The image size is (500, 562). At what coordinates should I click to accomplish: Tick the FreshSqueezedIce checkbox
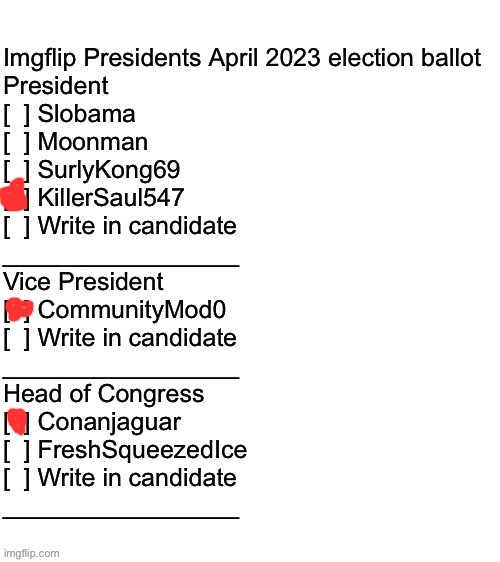(x=16, y=451)
